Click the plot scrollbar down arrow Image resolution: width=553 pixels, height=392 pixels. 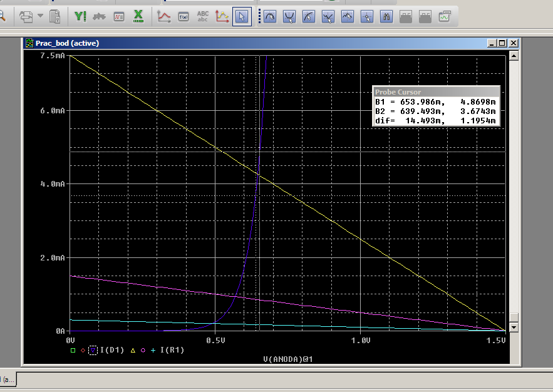click(514, 327)
